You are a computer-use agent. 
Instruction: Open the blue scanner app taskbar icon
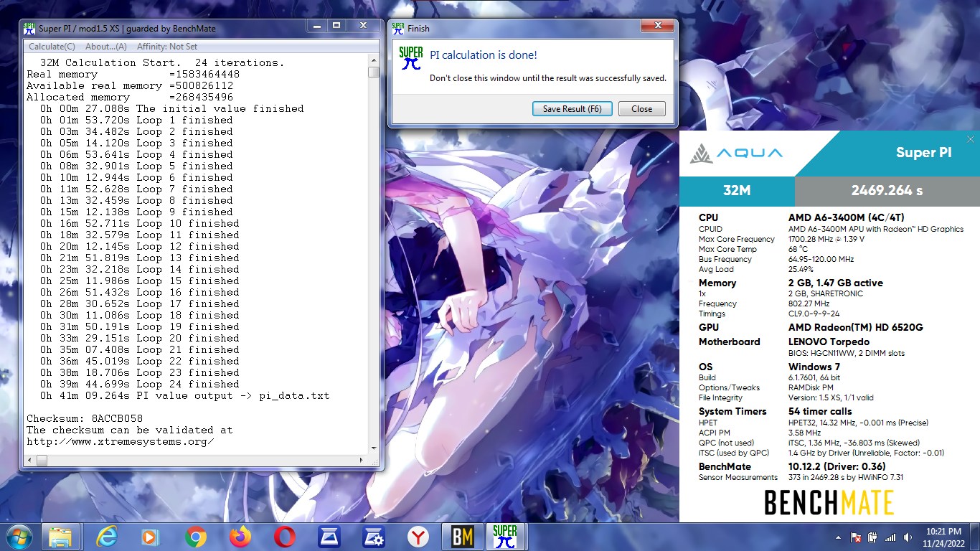tap(329, 537)
